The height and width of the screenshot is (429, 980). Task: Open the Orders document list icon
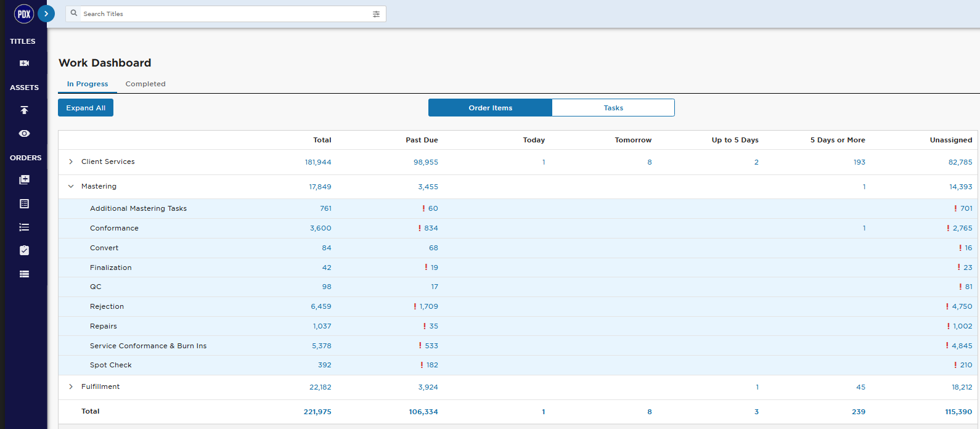tap(24, 203)
